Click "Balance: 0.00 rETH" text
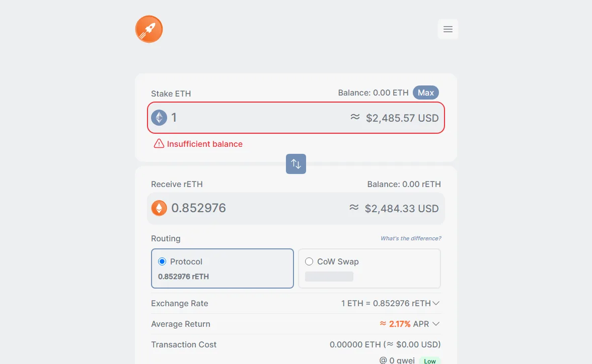The width and height of the screenshot is (592, 364). point(404,184)
